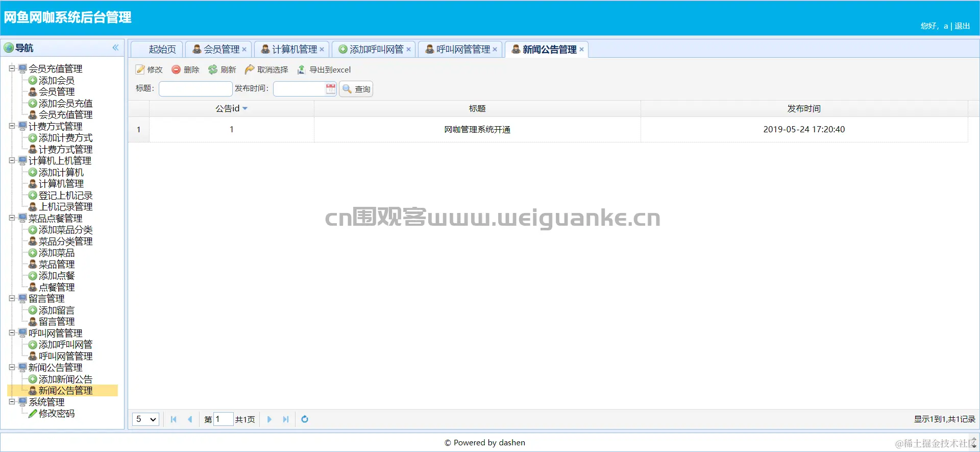
Task: Click the 退出 logout link
Action: [962, 26]
